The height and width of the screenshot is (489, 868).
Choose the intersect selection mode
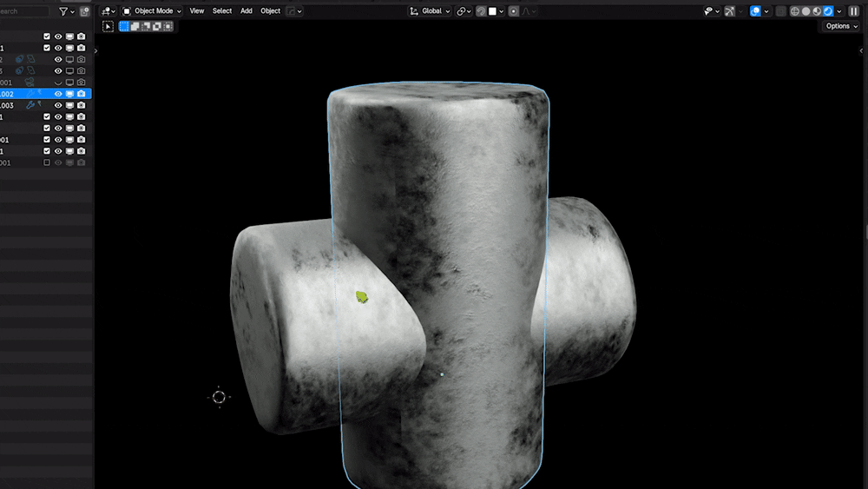pos(168,26)
